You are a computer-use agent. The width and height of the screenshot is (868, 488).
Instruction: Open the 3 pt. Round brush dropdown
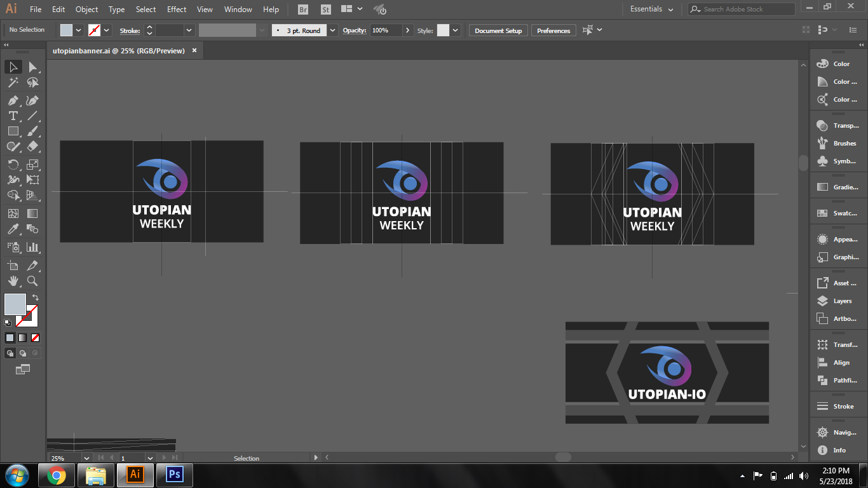click(332, 30)
